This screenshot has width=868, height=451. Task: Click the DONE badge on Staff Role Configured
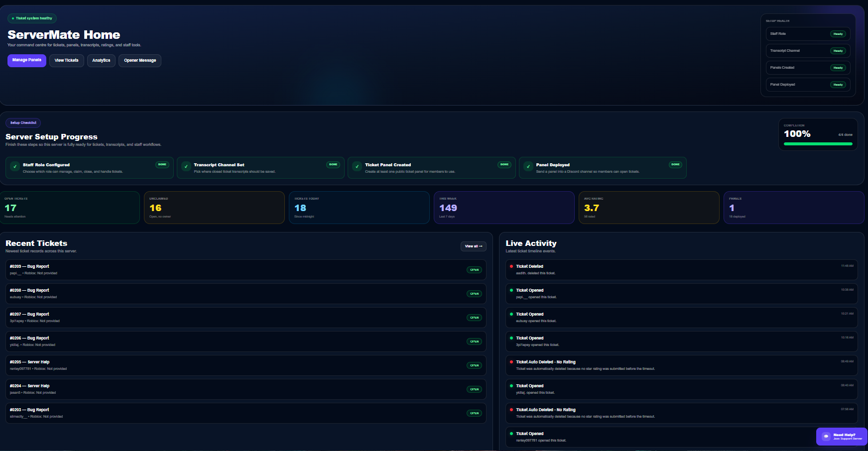coord(162,164)
